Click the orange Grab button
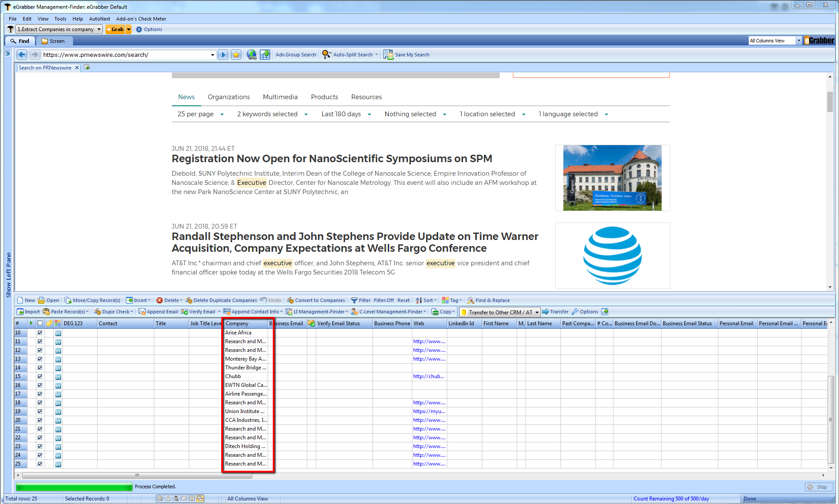The image size is (839, 504). pos(115,29)
